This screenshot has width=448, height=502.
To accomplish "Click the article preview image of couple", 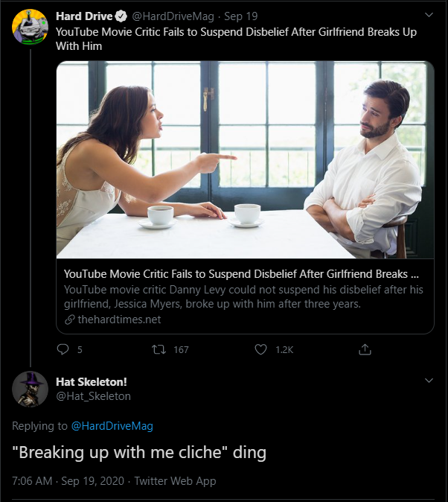I will tap(245, 160).
